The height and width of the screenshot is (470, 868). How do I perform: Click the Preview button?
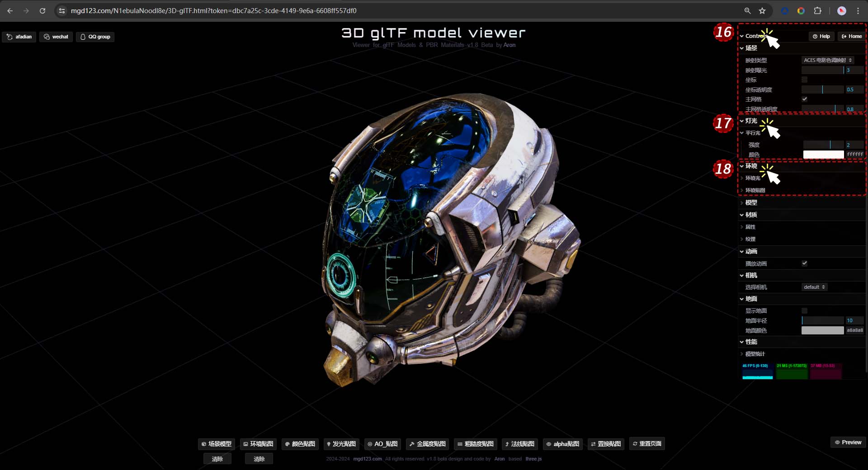848,442
